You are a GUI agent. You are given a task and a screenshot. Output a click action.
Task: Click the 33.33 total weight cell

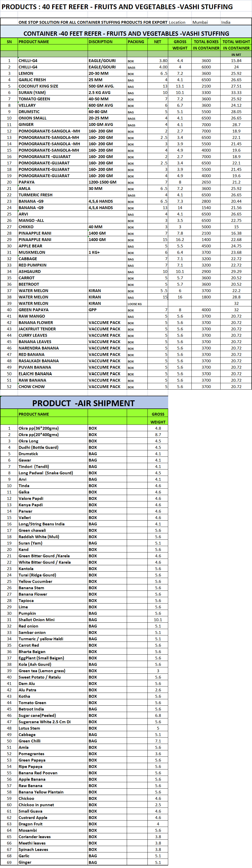pyautogui.click(x=236, y=93)
